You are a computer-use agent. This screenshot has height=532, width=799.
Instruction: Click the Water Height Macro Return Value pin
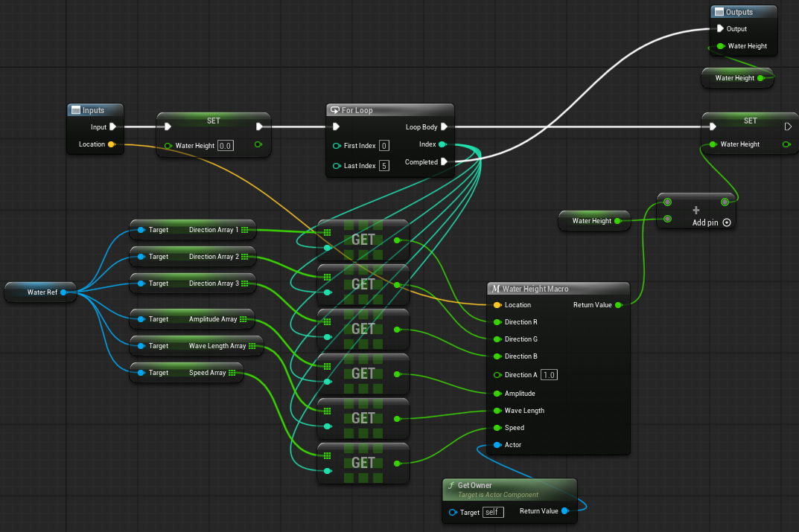(x=619, y=305)
